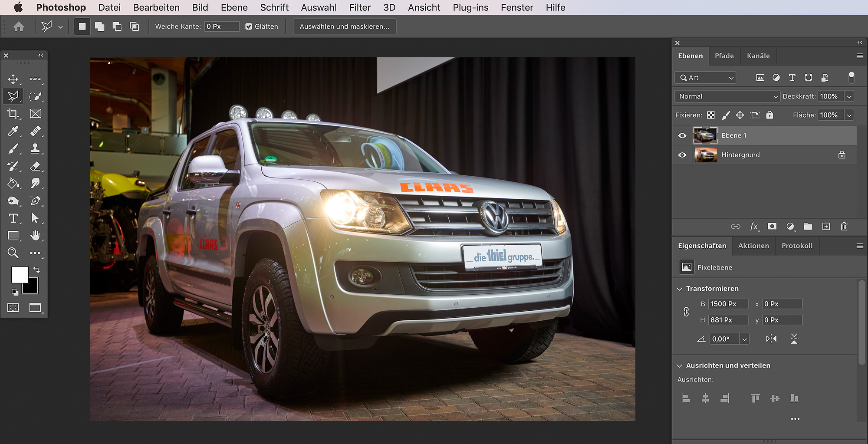Open the Normal blend mode dropdown
The width and height of the screenshot is (868, 444).
pyautogui.click(x=727, y=96)
